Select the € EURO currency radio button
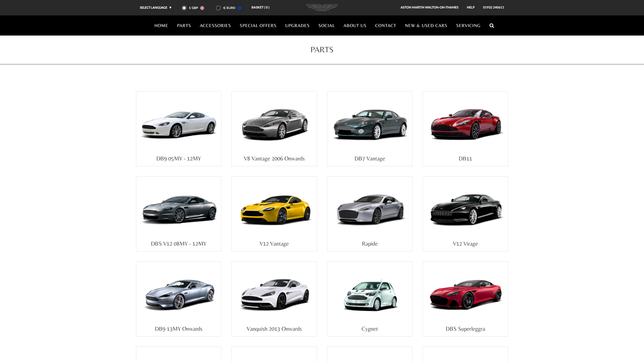 tap(218, 8)
